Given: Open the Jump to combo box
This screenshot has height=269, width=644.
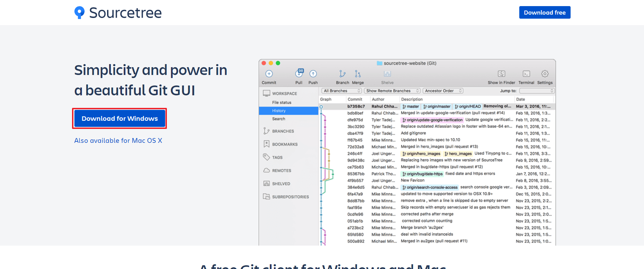Looking at the screenshot, I should click(x=537, y=91).
